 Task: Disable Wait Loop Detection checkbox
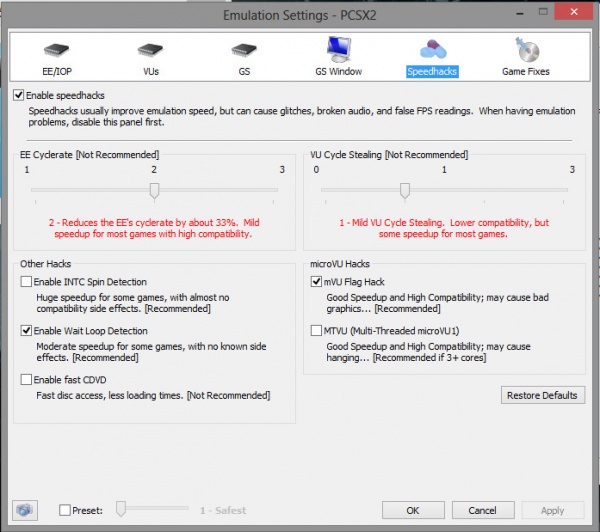26,331
